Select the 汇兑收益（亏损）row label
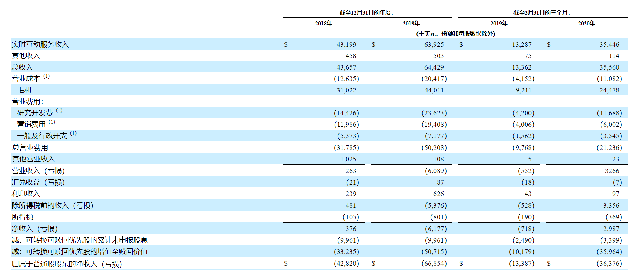The width and height of the screenshot is (644, 270). point(38,182)
